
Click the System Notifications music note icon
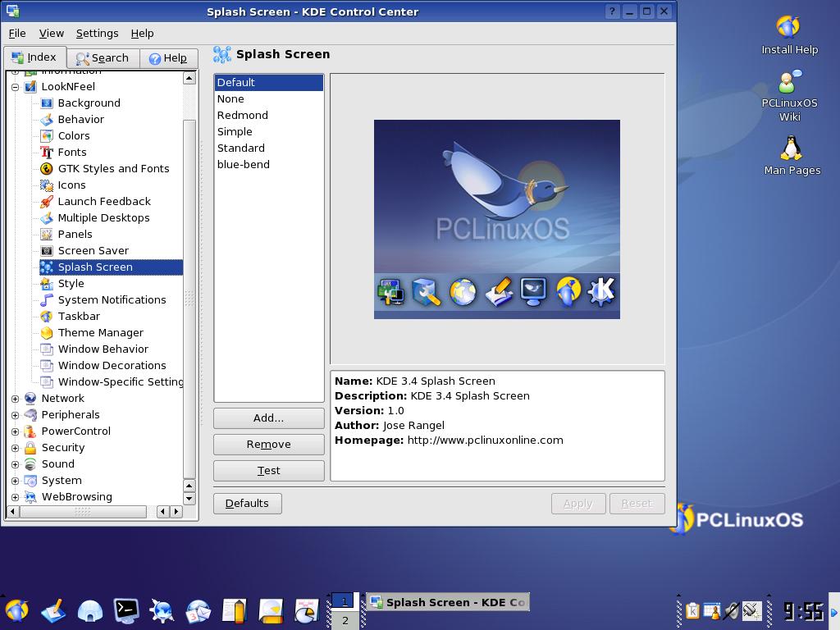pos(47,300)
